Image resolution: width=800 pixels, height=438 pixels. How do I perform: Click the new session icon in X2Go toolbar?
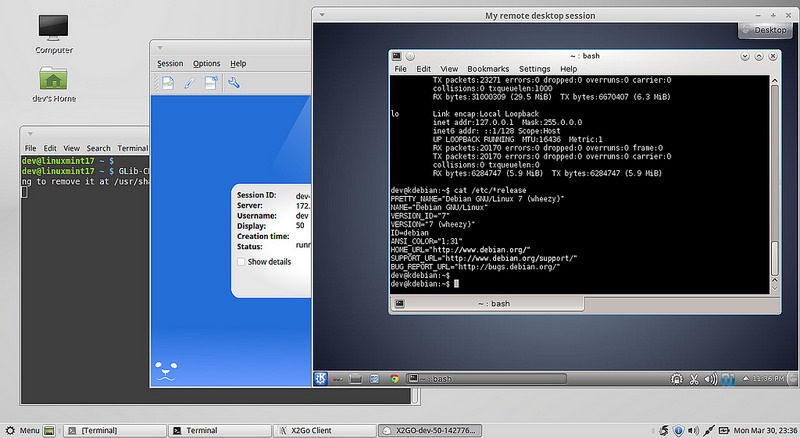(x=168, y=83)
